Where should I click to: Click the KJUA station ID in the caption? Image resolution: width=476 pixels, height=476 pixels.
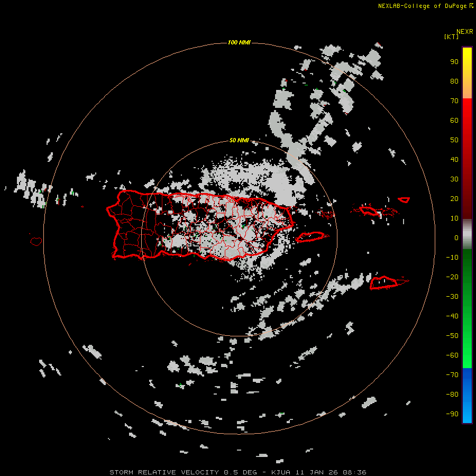[281, 472]
